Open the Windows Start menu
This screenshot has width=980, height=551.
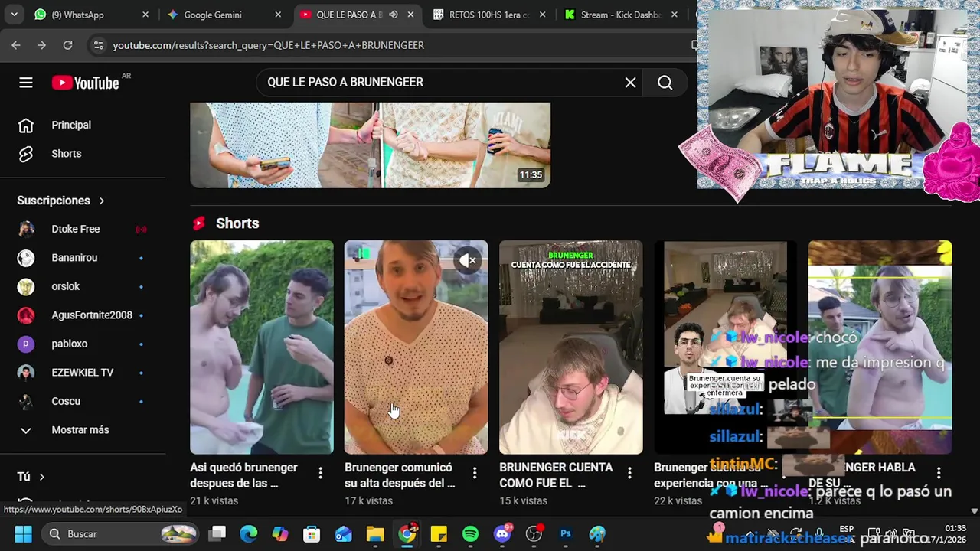[x=23, y=534]
